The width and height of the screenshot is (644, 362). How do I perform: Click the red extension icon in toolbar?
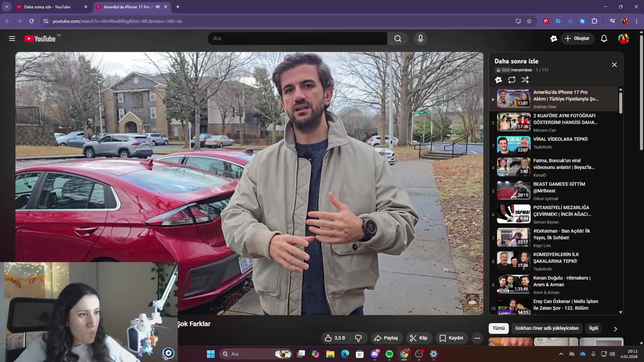(x=546, y=21)
